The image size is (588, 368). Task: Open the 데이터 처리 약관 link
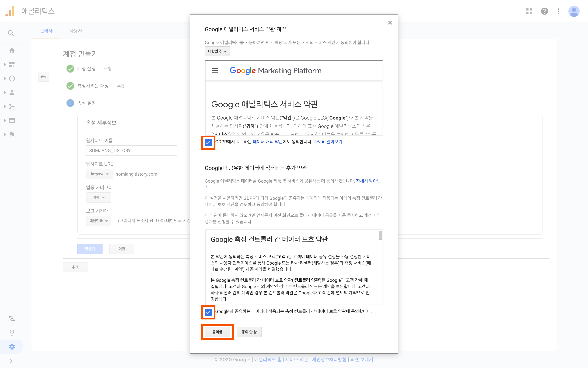[268, 142]
